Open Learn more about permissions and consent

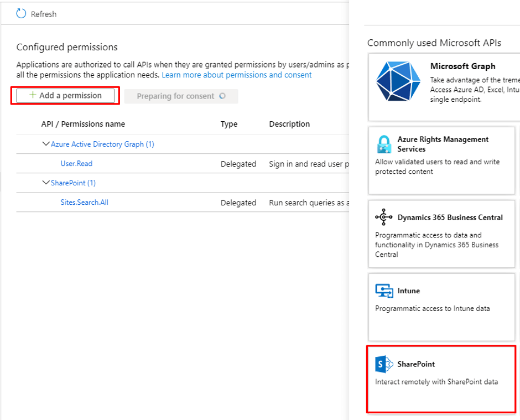(x=237, y=75)
